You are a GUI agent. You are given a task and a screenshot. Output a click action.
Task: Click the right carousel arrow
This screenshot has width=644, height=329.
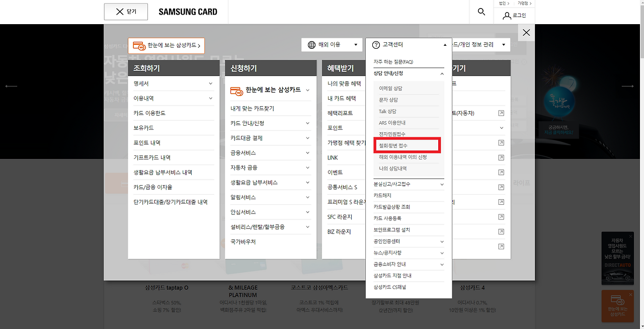click(x=627, y=86)
